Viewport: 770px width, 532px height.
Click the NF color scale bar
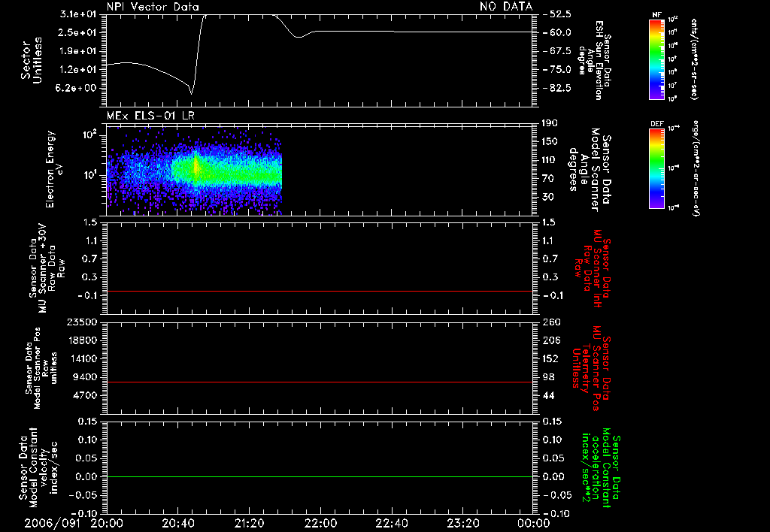coord(656,59)
